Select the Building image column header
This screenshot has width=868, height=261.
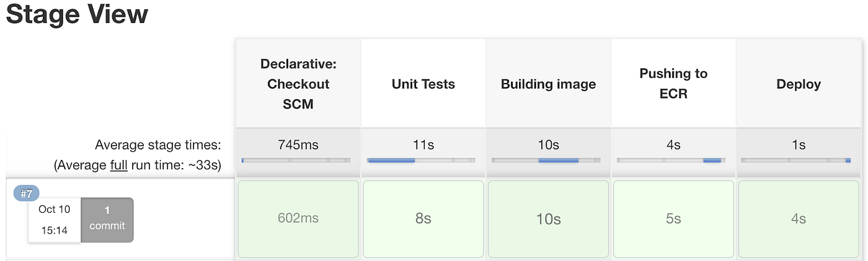[x=548, y=84]
